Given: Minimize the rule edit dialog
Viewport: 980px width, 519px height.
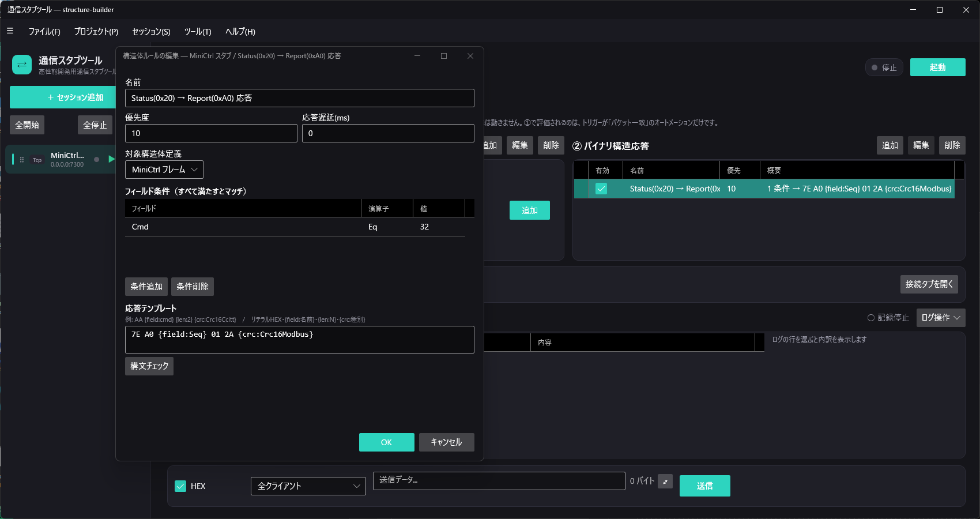Looking at the screenshot, I should coord(417,56).
